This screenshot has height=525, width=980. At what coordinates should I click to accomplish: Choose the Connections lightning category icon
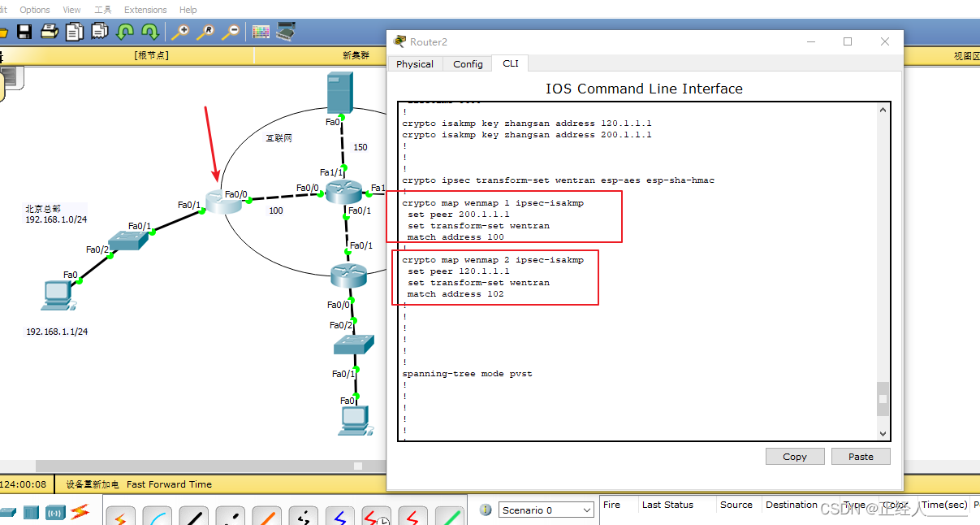80,511
